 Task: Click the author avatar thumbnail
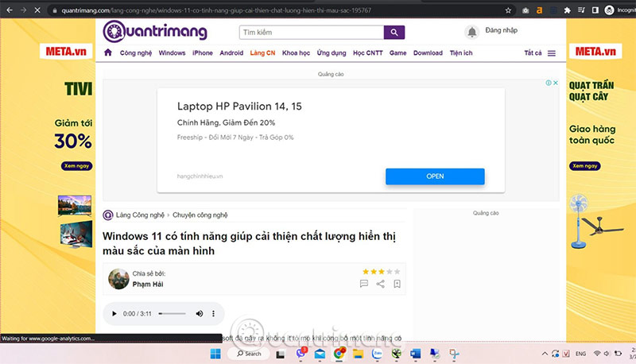point(118,279)
